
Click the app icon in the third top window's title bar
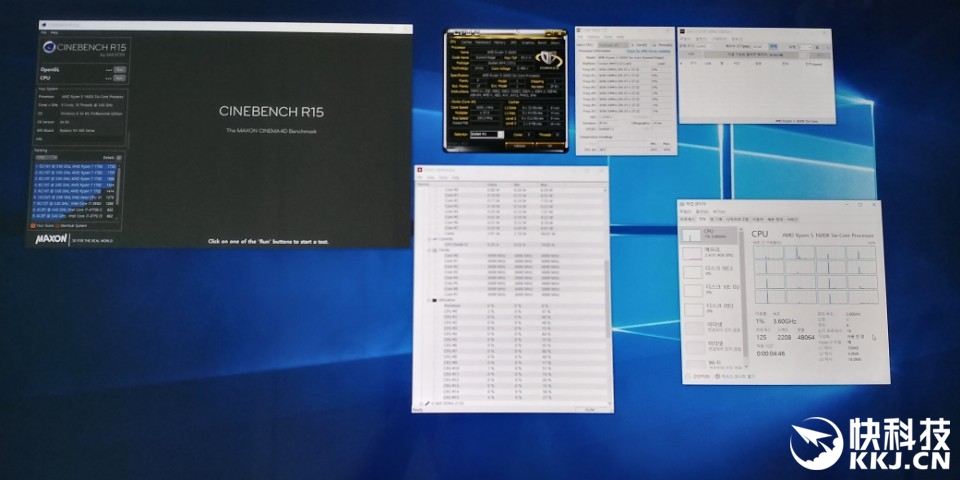click(x=682, y=31)
